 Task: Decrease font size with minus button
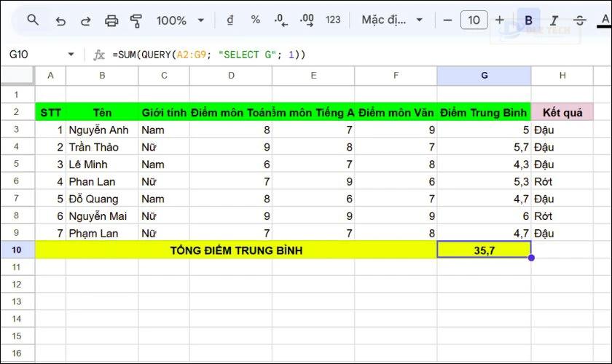(x=447, y=20)
